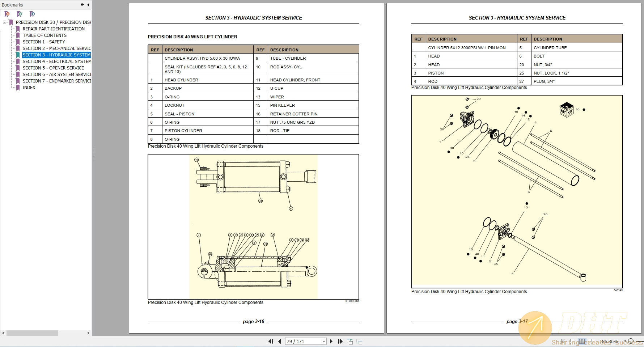Jump to the first page of the document
This screenshot has height=347, width=644.
tap(271, 341)
